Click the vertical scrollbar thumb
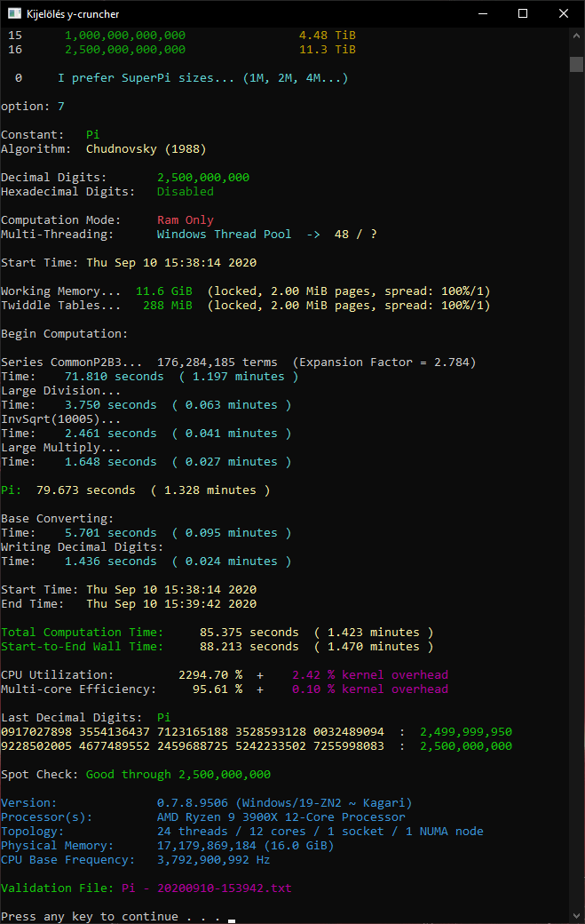585x924 pixels. [576, 64]
